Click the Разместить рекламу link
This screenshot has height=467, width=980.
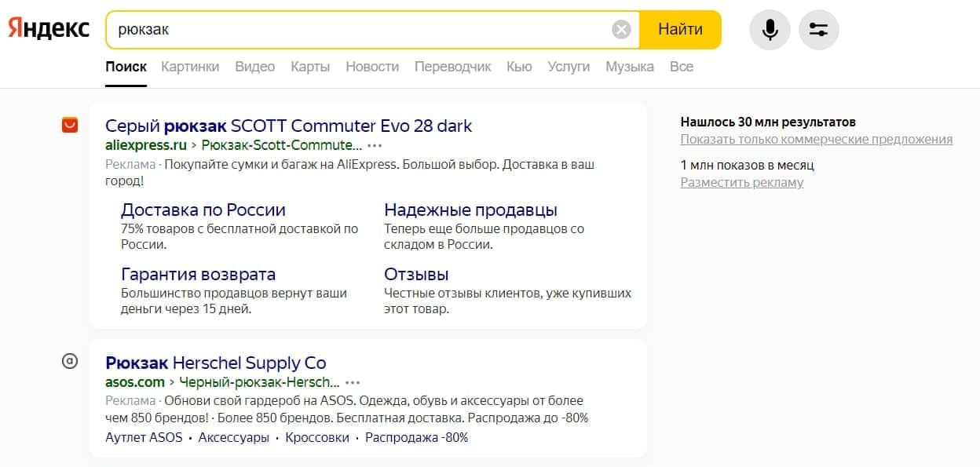pyautogui.click(x=742, y=182)
